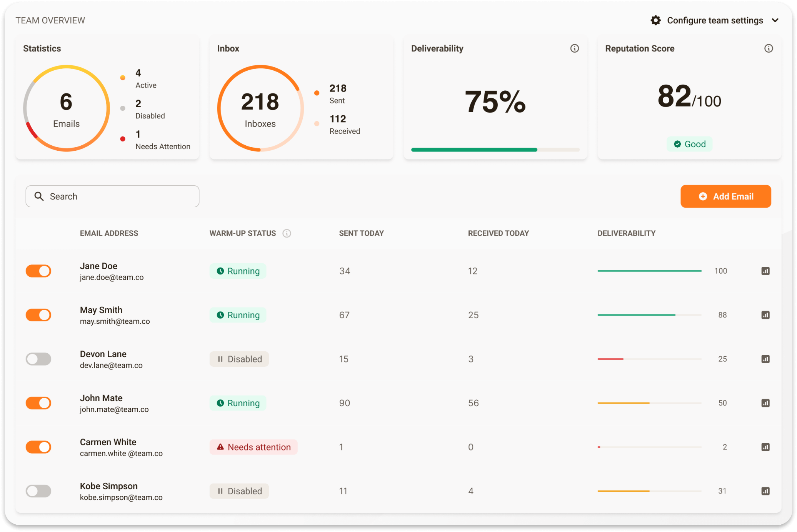Screen dimensions: 797x532
Task: Click the Devon Lane name
Action: (x=103, y=354)
